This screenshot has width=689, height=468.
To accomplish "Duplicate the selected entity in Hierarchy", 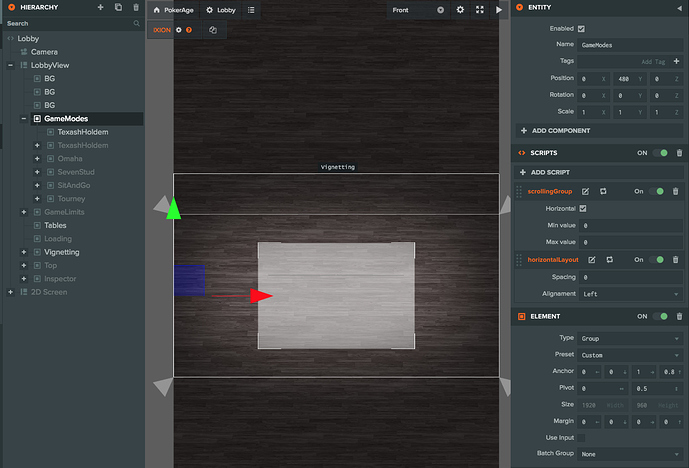I will pyautogui.click(x=118, y=8).
